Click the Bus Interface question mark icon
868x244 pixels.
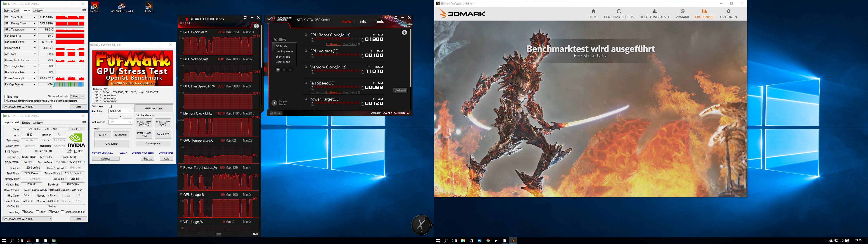point(84,162)
